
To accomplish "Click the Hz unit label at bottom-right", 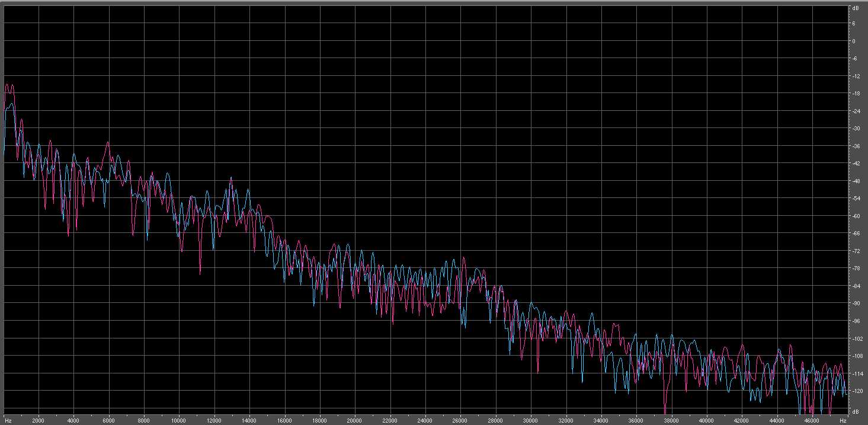I will tap(843, 420).
